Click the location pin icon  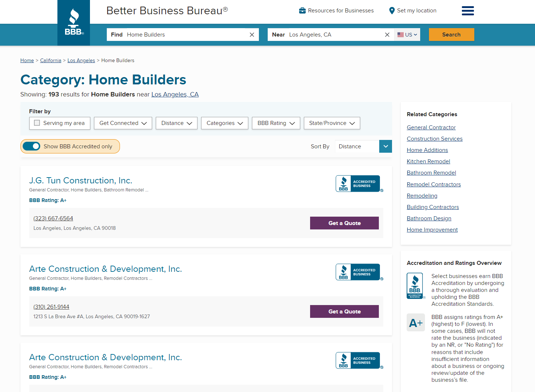click(392, 11)
